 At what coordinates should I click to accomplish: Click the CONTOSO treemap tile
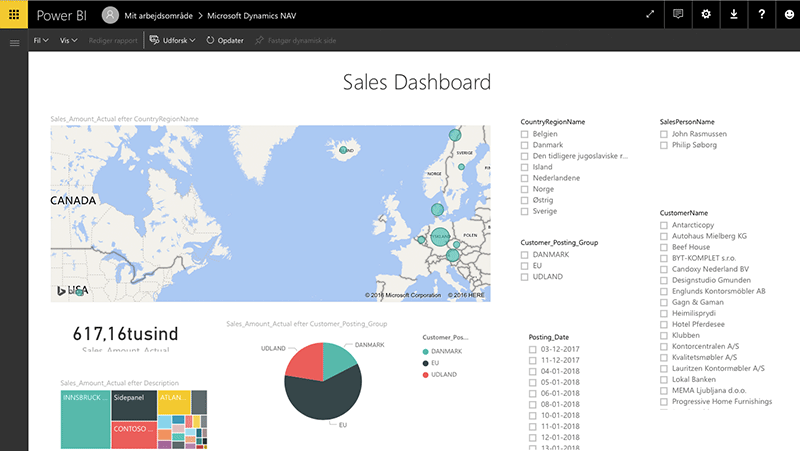pos(134,435)
